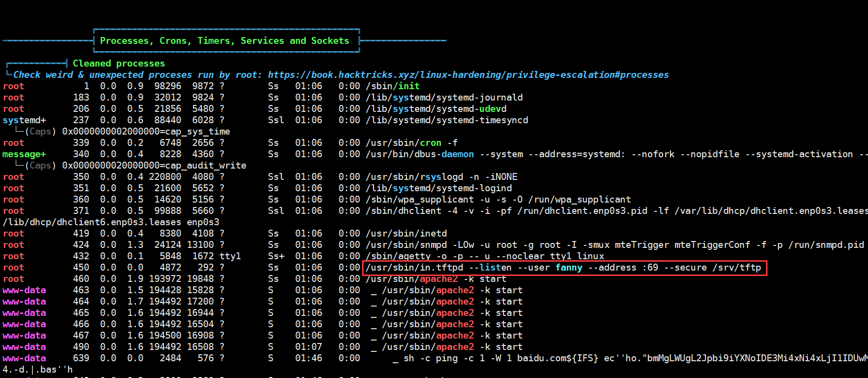Click '/srv/tftp' path in tftpd line
The width and height of the screenshot is (868, 378).
(736, 268)
